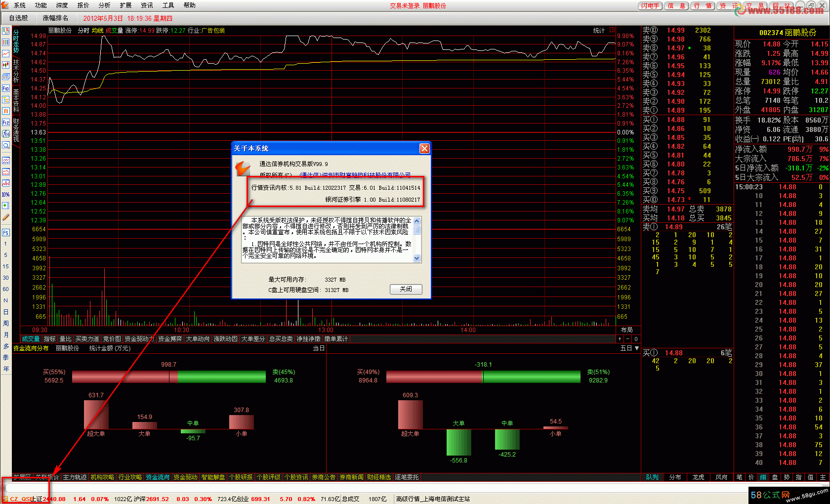
Task: Select the yearly 年 period in the left sidebar
Action: [6, 369]
